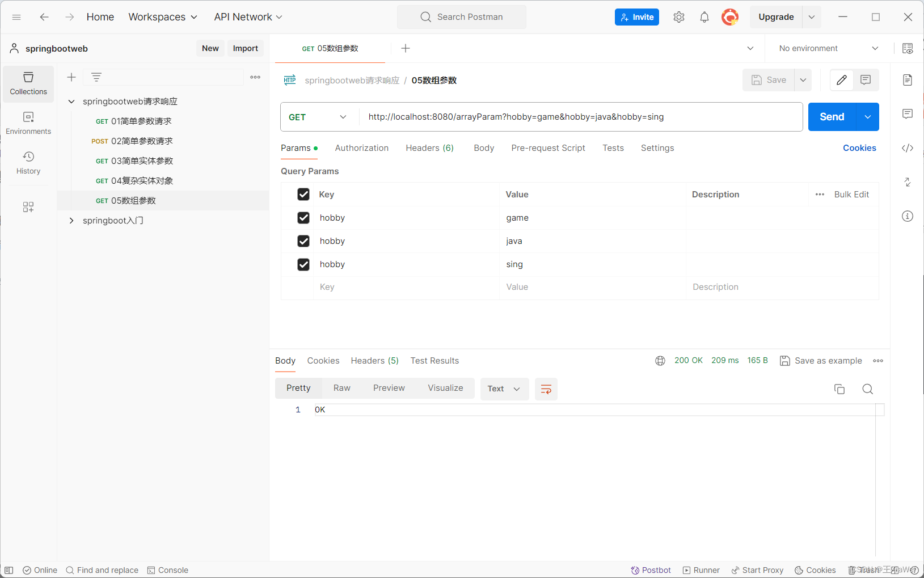Open the Pre-request Script tab
This screenshot has height=578, width=924.
point(548,148)
